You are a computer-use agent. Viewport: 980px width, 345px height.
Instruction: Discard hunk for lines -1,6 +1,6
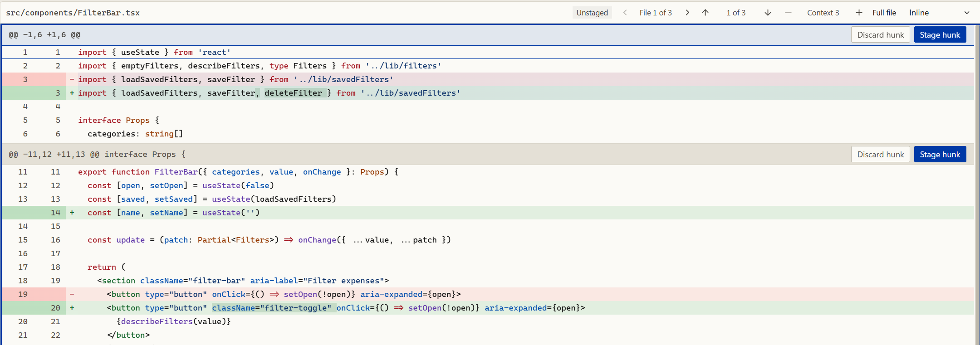coord(881,35)
